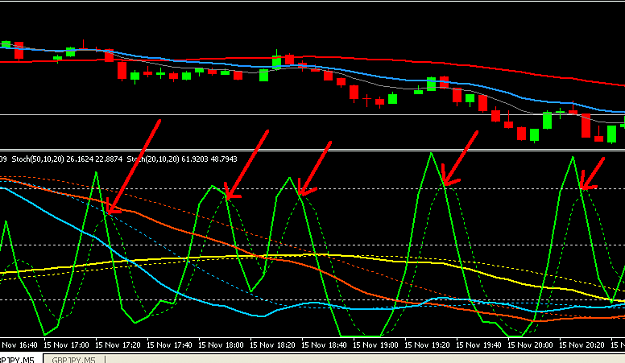Click the 15 Nov 17:40 time label
This screenshot has width=625, height=363.
pyautogui.click(x=169, y=345)
